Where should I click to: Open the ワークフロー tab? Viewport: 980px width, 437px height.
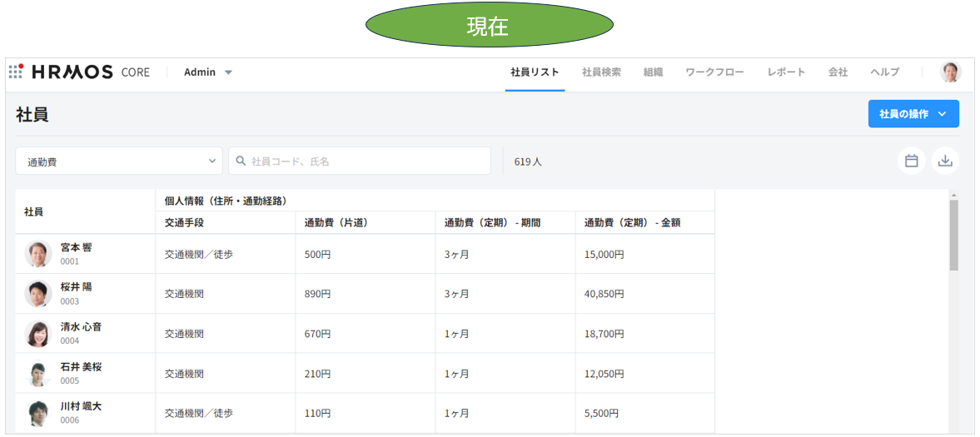tap(714, 72)
